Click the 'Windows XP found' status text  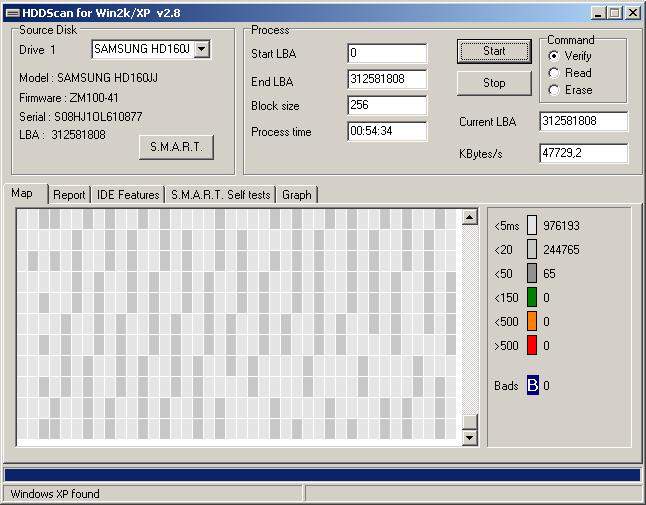(55, 494)
